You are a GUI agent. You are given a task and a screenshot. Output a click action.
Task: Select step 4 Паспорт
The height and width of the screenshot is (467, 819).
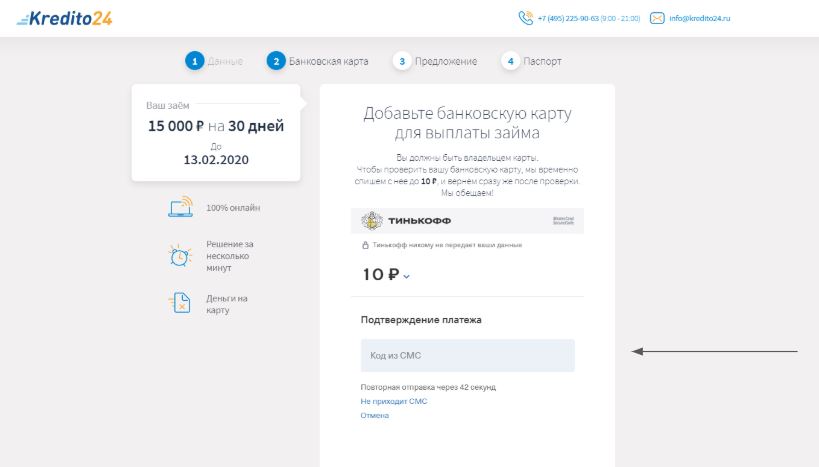(532, 61)
